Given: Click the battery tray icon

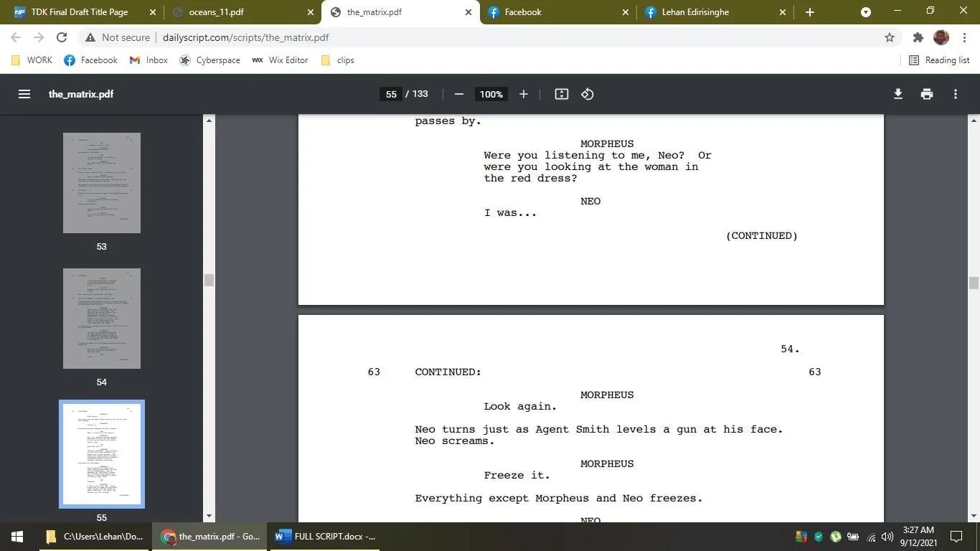Looking at the screenshot, I should 853,537.
